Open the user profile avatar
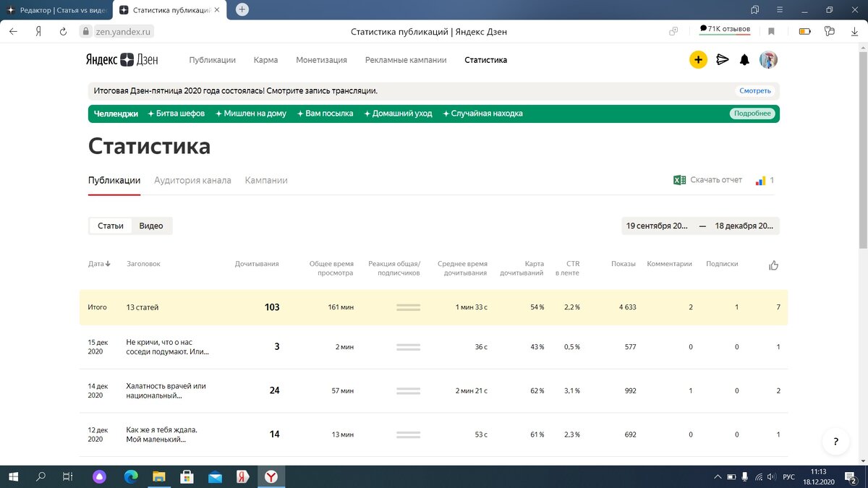868x488 pixels. [x=768, y=60]
